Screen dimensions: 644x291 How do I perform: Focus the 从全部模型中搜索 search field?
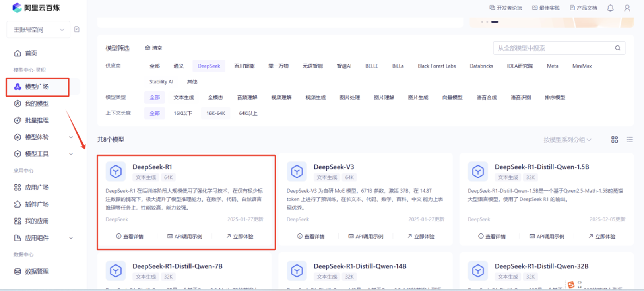point(559,48)
